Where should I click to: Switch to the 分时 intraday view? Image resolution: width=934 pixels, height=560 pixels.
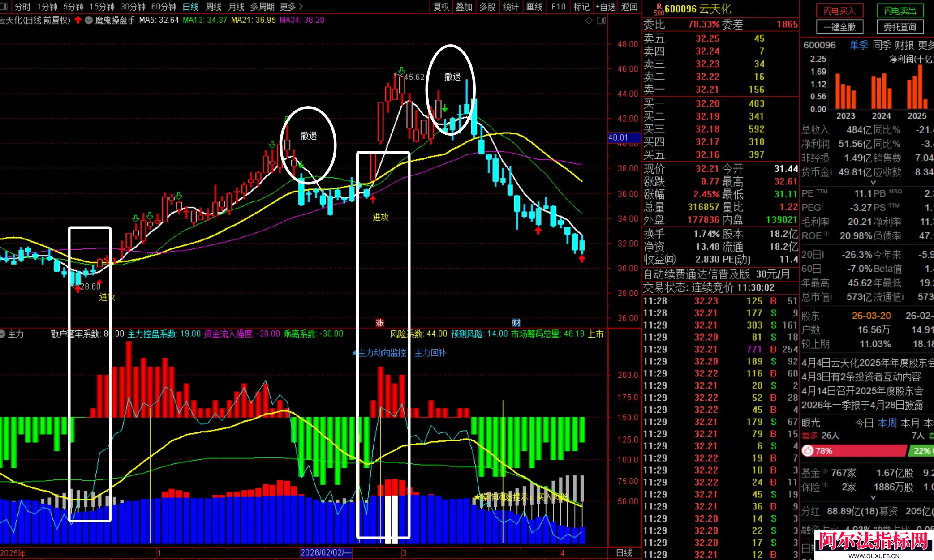[22, 7]
